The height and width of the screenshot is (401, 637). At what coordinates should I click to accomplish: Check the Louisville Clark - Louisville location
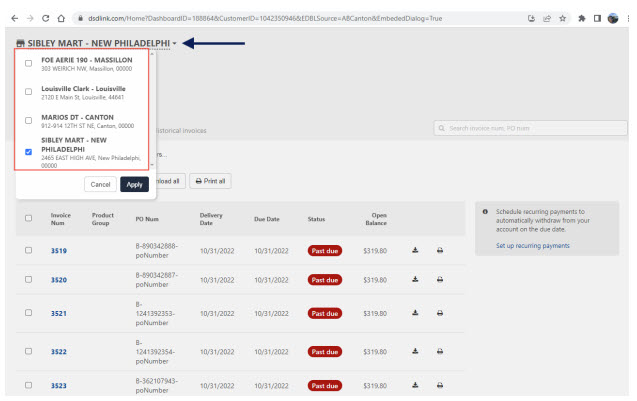pos(28,92)
